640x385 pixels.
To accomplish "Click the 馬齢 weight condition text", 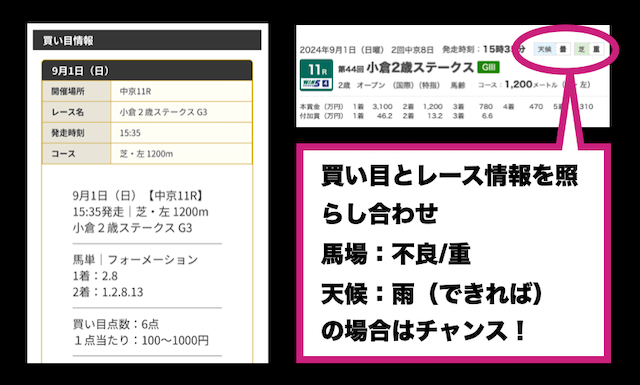I will [x=458, y=85].
